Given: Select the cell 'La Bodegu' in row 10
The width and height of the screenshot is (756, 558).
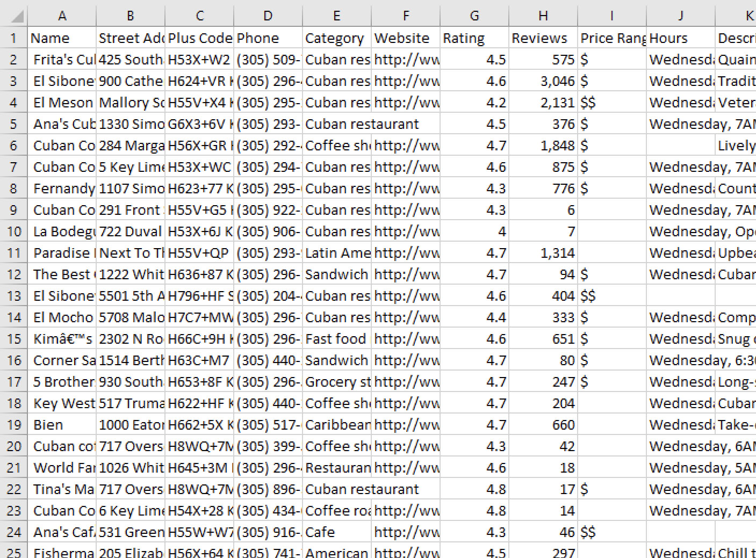Looking at the screenshot, I should [x=62, y=231].
